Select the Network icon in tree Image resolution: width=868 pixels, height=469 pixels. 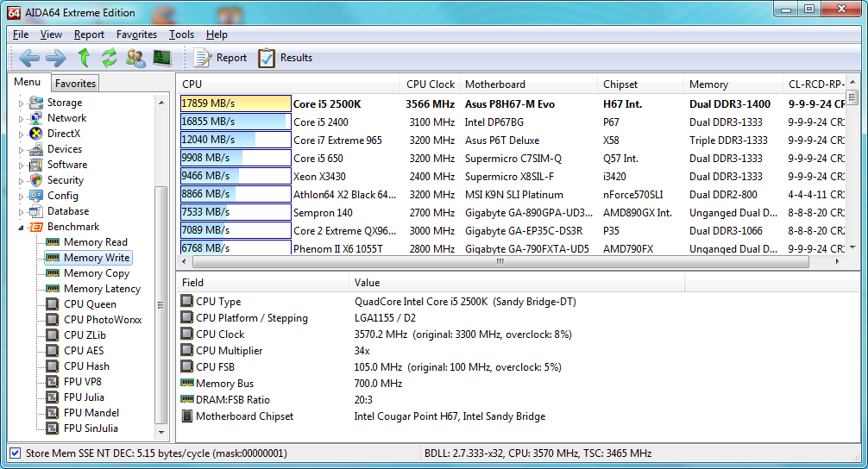point(36,118)
